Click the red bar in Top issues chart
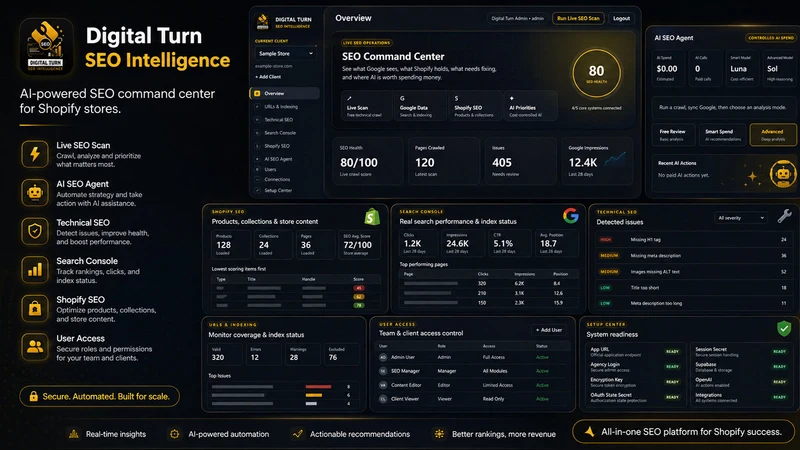This screenshot has height=450, width=800. (318, 387)
